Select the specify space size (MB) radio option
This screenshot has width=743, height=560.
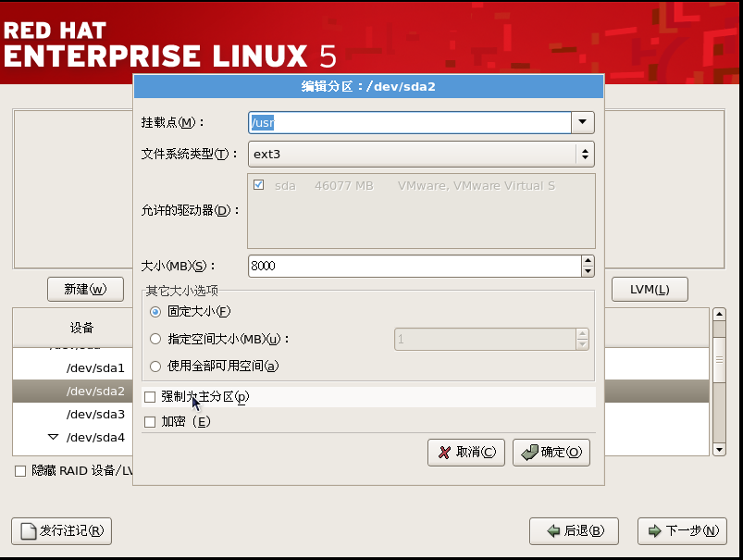click(x=155, y=339)
